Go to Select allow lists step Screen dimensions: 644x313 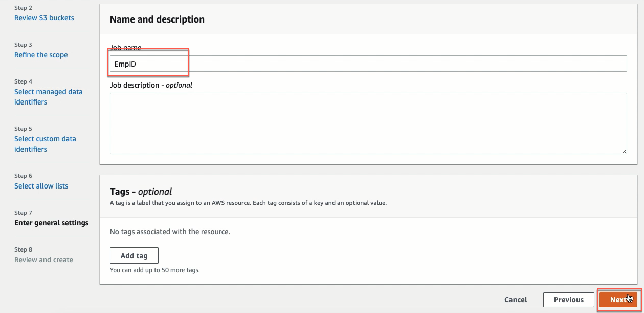coord(41,186)
